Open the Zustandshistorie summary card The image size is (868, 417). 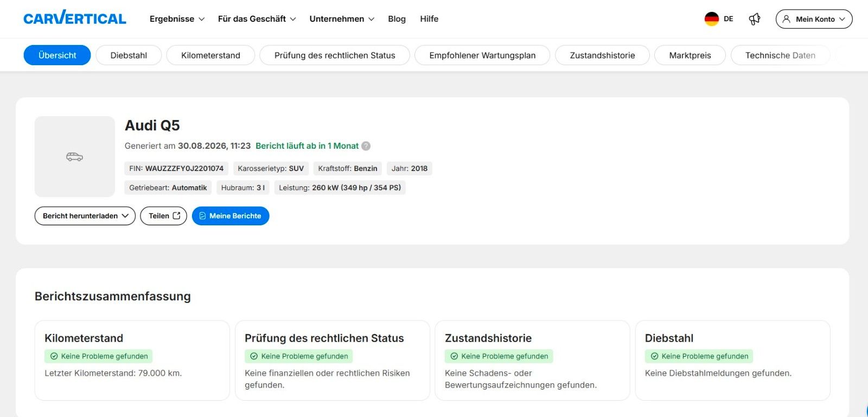coord(532,361)
